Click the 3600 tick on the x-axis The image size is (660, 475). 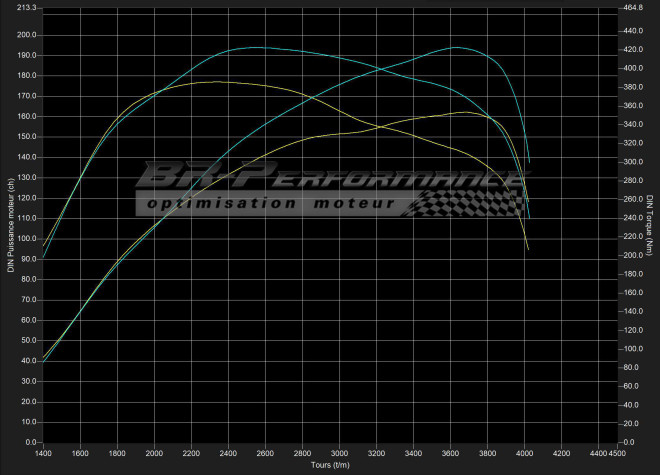pyautogui.click(x=451, y=453)
